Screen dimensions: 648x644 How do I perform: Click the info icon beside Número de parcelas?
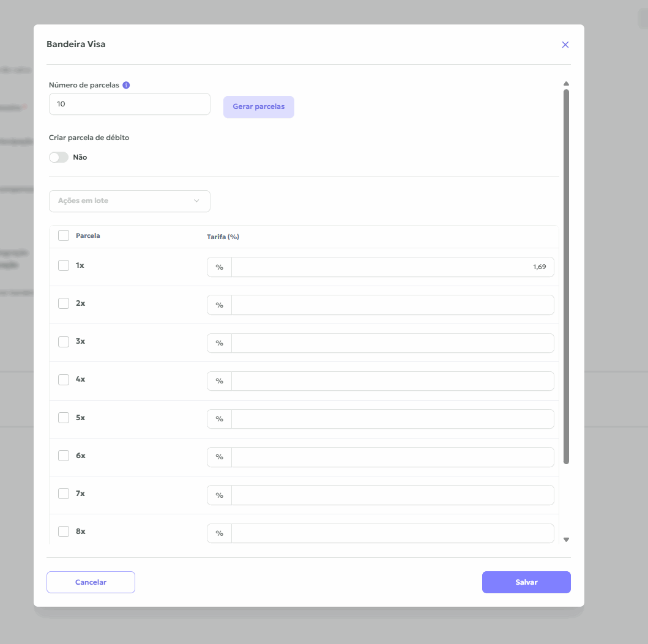(x=126, y=85)
